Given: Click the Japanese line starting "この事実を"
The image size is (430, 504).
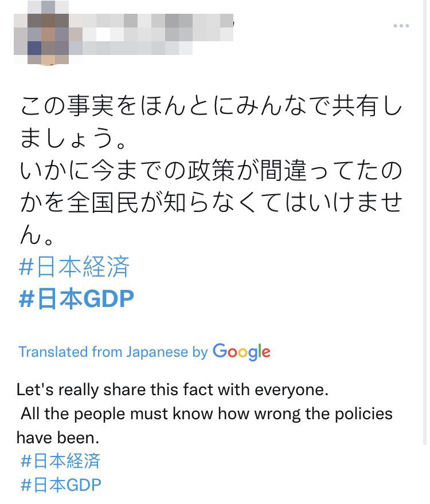Looking at the screenshot, I should 211,107.
